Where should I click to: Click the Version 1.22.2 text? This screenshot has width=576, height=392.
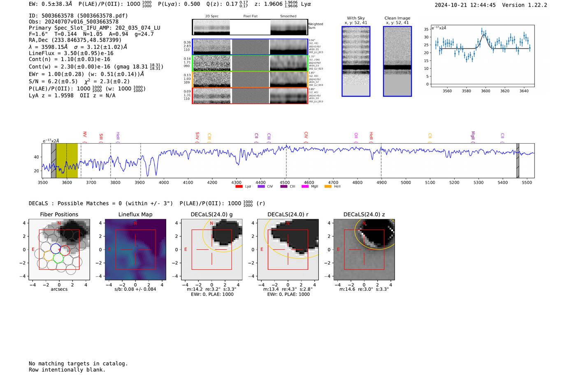pyautogui.click(x=524, y=5)
